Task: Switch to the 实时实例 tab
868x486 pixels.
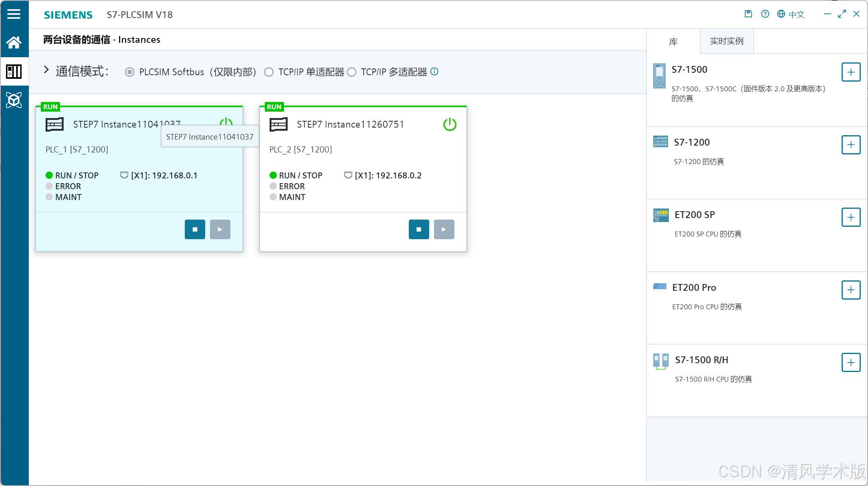Action: point(726,41)
